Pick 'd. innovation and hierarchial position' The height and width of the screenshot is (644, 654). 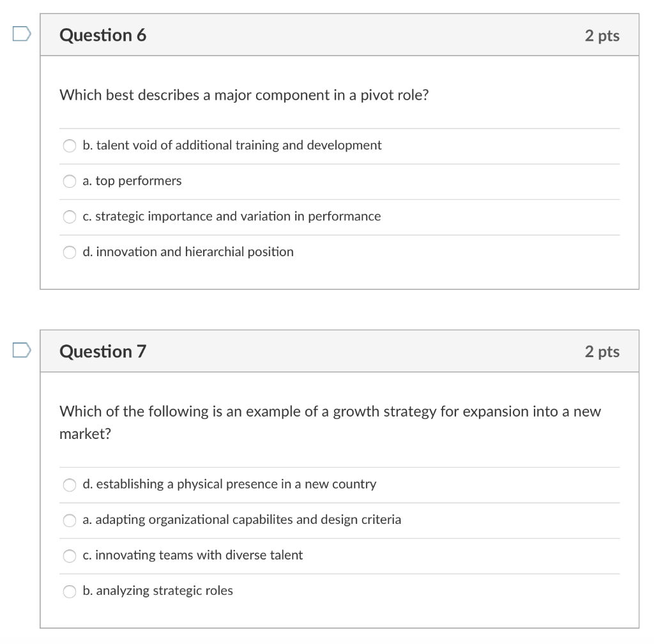[x=69, y=252]
